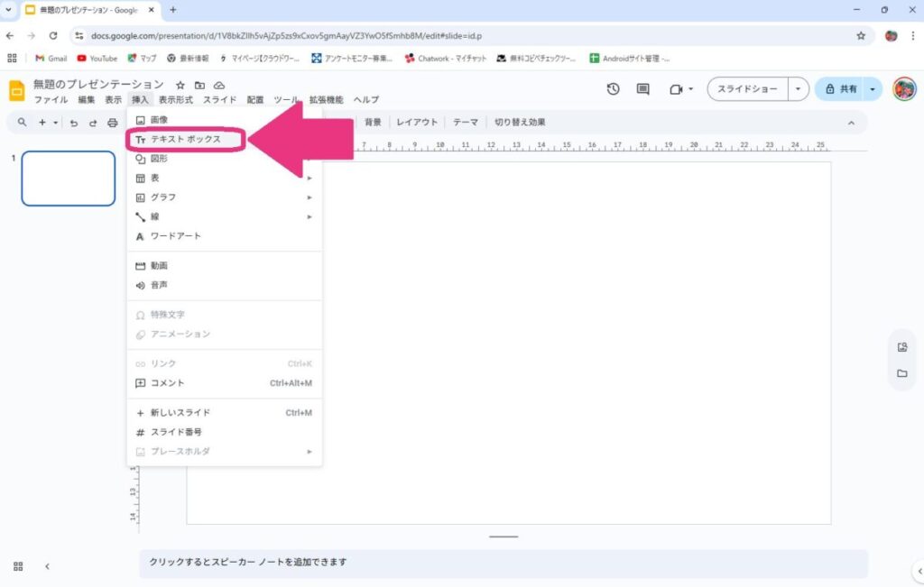The width and height of the screenshot is (924, 587).
Task: Open the new slide layout dropdown arrow
Action: [55, 123]
